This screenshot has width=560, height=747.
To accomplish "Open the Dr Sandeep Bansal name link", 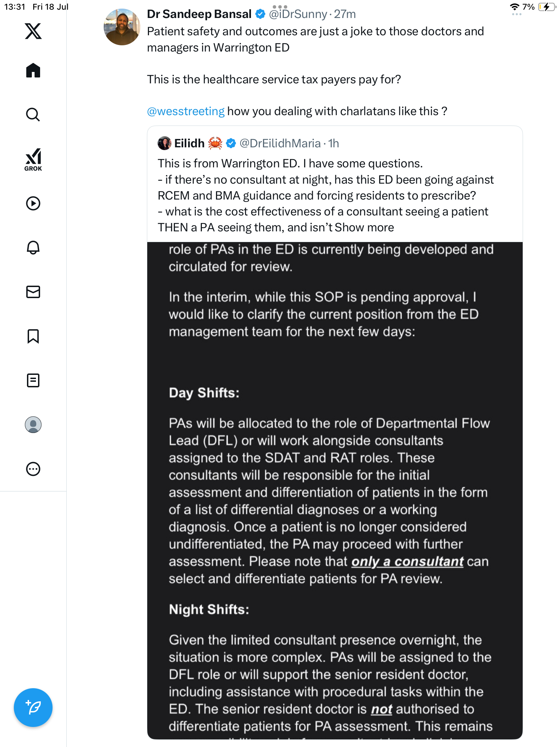I will (199, 14).
